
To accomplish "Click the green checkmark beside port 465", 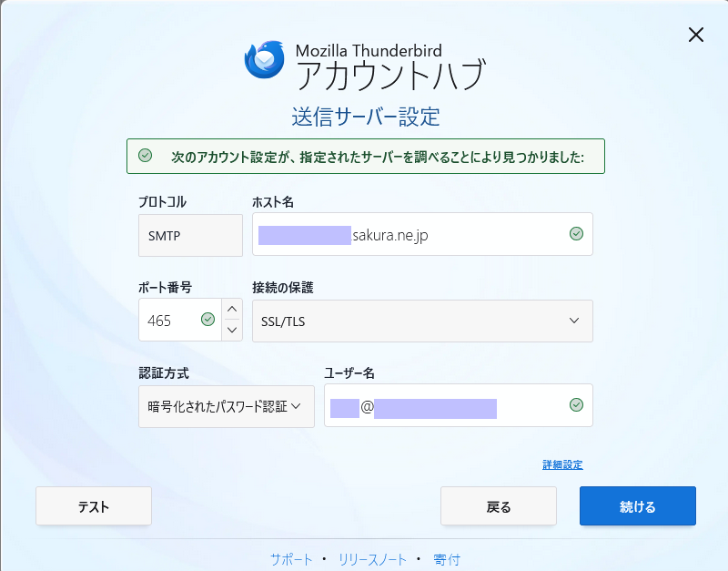I will (x=207, y=320).
